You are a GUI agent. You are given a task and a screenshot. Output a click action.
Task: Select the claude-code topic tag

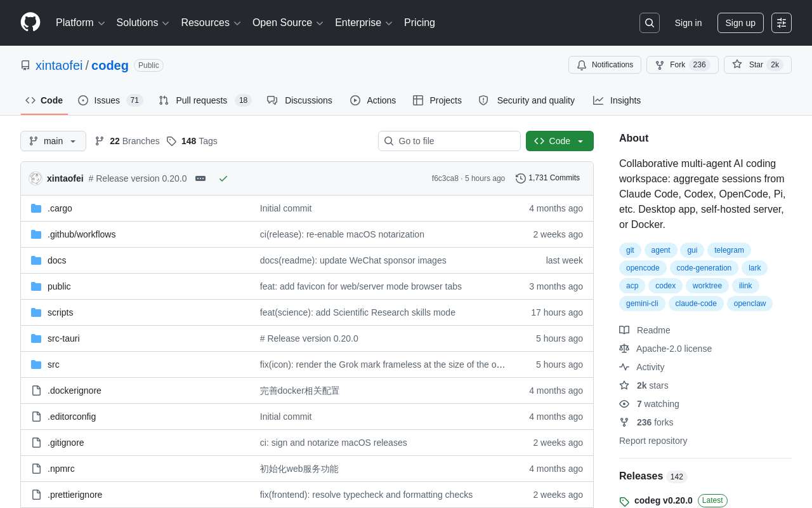[696, 304]
